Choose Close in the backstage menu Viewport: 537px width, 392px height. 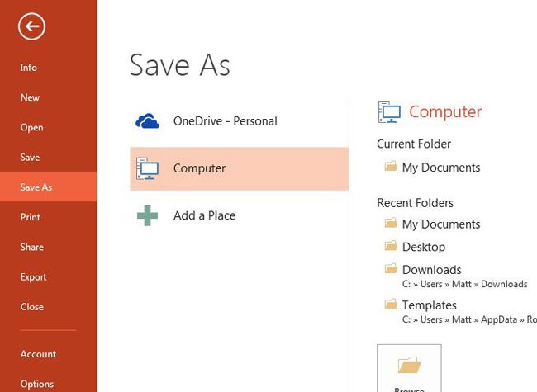point(31,307)
